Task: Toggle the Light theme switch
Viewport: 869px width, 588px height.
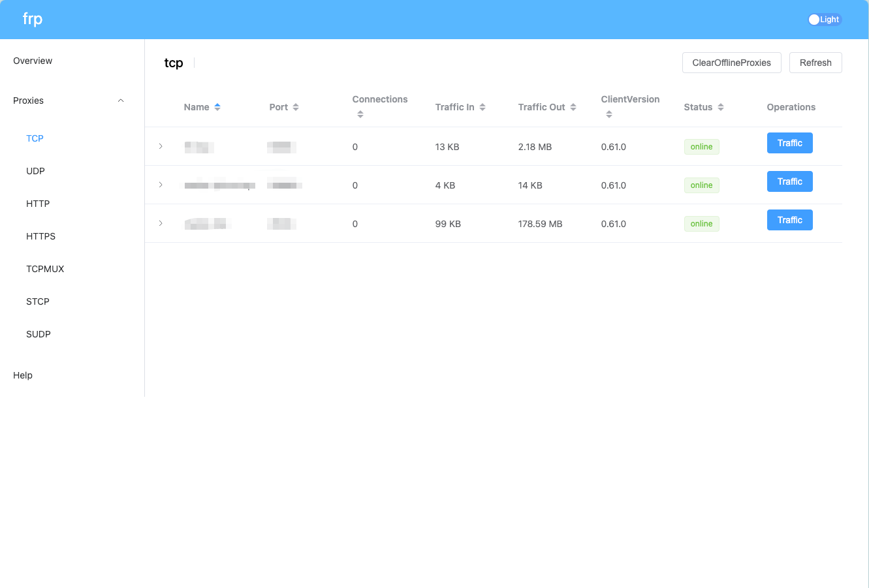Action: [x=824, y=20]
